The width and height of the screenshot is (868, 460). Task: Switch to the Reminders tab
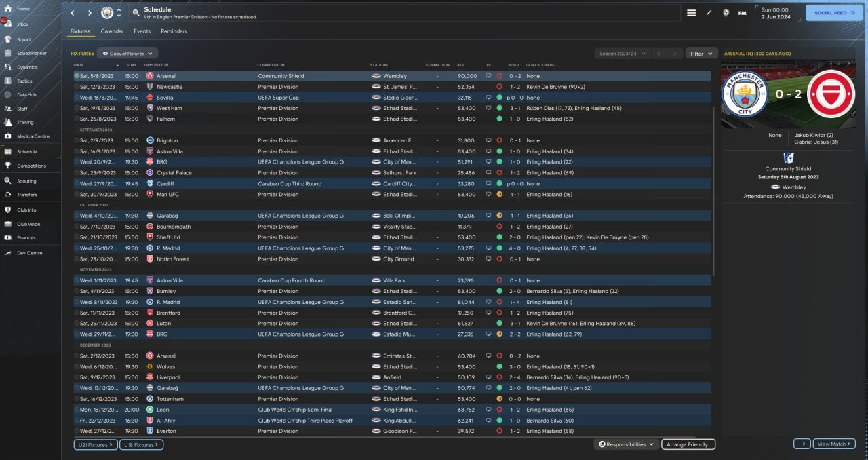[174, 31]
